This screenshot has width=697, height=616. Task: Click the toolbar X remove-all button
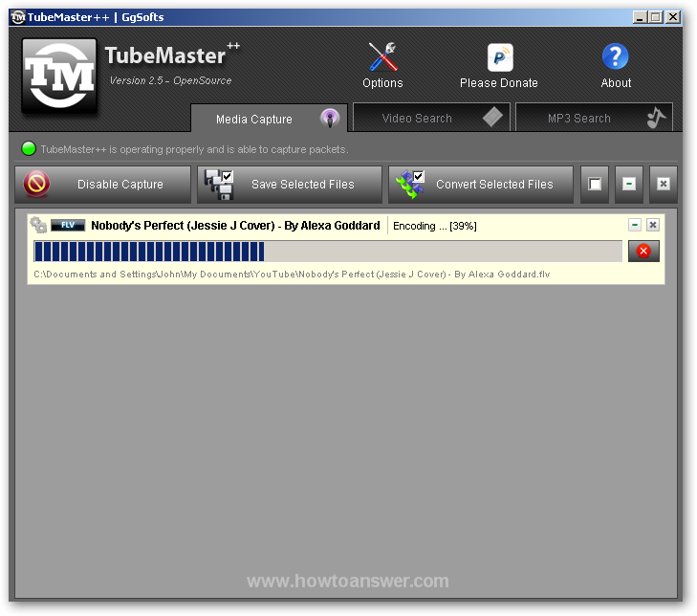click(664, 185)
